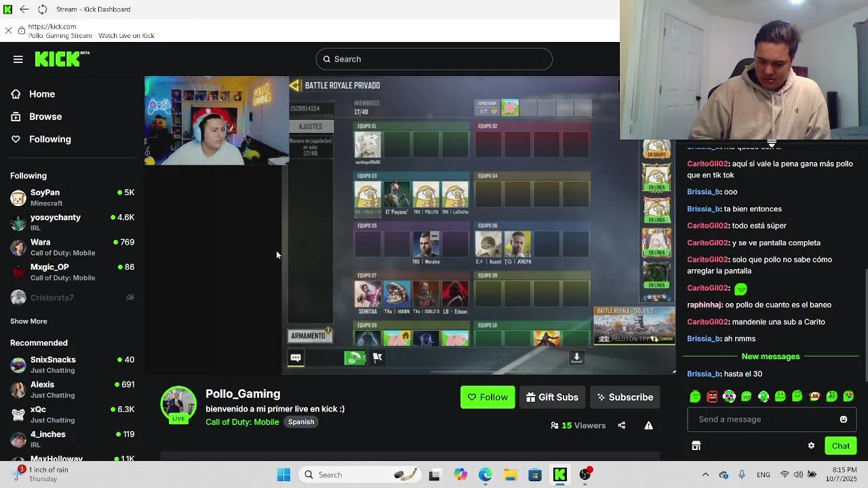Switch to the Kick app on the taskbar
The image size is (868, 488).
[x=560, y=475]
